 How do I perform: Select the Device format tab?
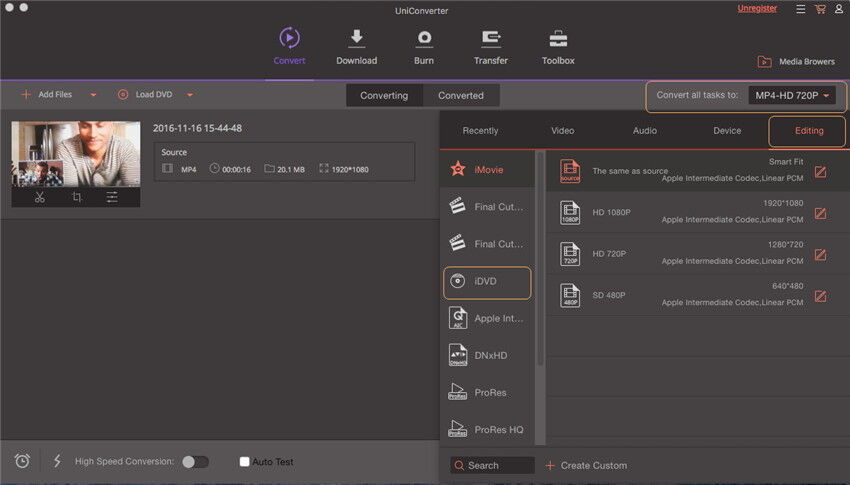click(x=727, y=131)
